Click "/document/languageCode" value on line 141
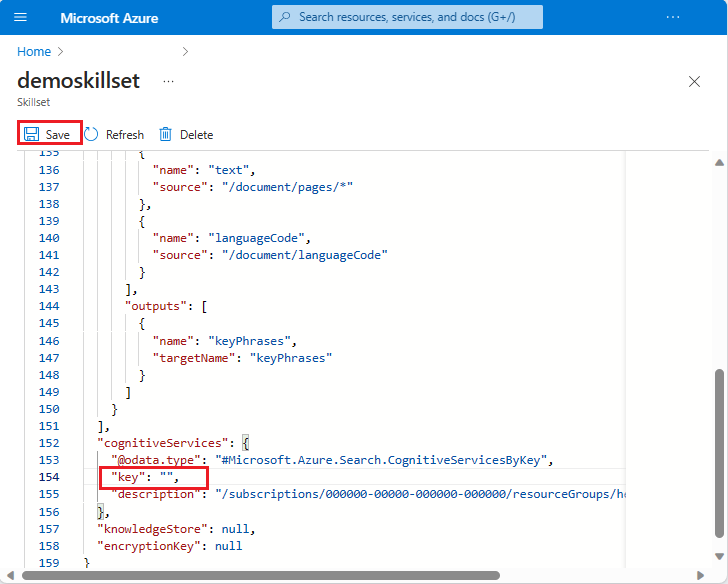This screenshot has height=584, width=728. point(305,255)
